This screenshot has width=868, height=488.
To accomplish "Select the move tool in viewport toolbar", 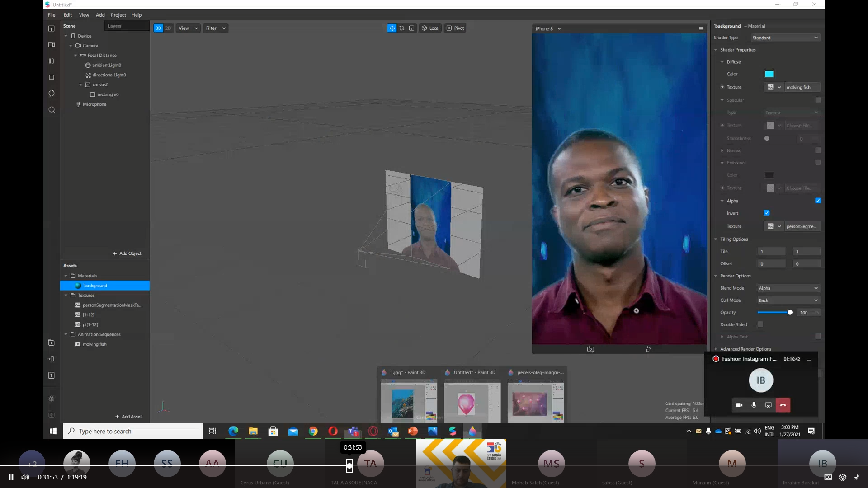I will [392, 28].
